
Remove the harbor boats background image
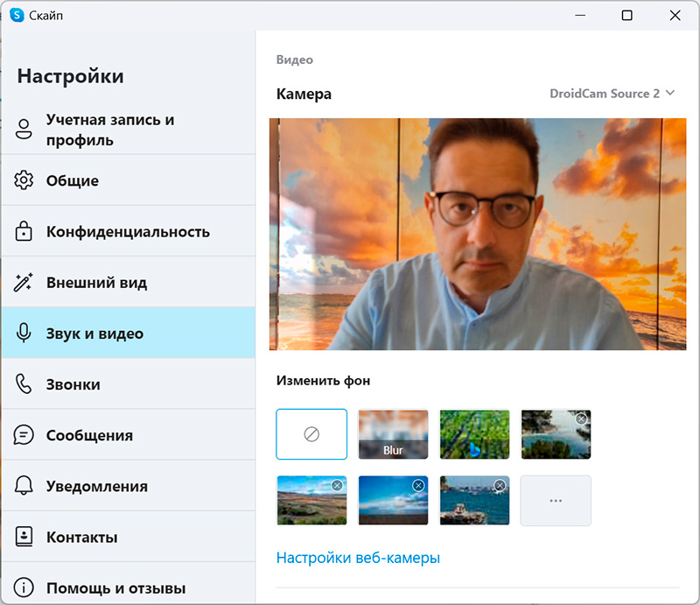coord(500,485)
